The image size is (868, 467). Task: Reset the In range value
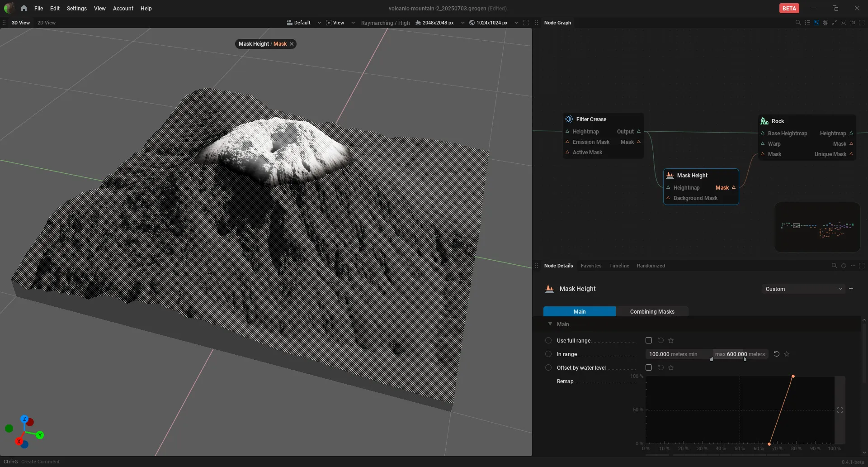point(777,354)
